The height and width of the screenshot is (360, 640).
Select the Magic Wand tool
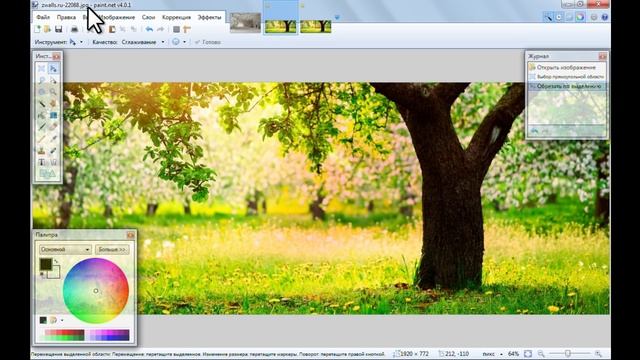click(x=42, y=104)
